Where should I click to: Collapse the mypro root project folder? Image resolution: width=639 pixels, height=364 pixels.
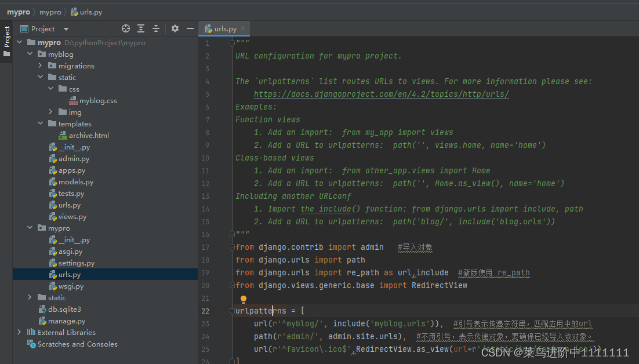20,42
